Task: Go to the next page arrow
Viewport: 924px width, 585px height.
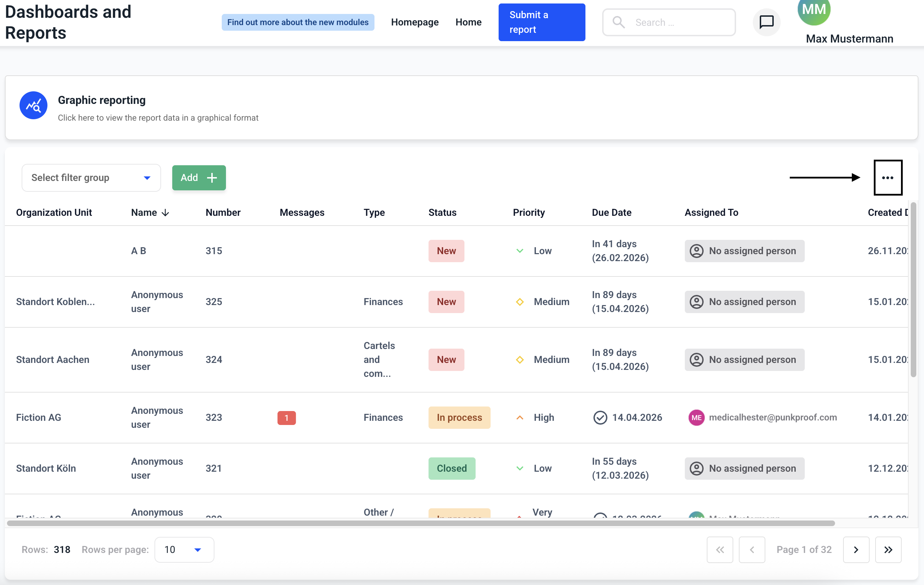Action: (856, 550)
